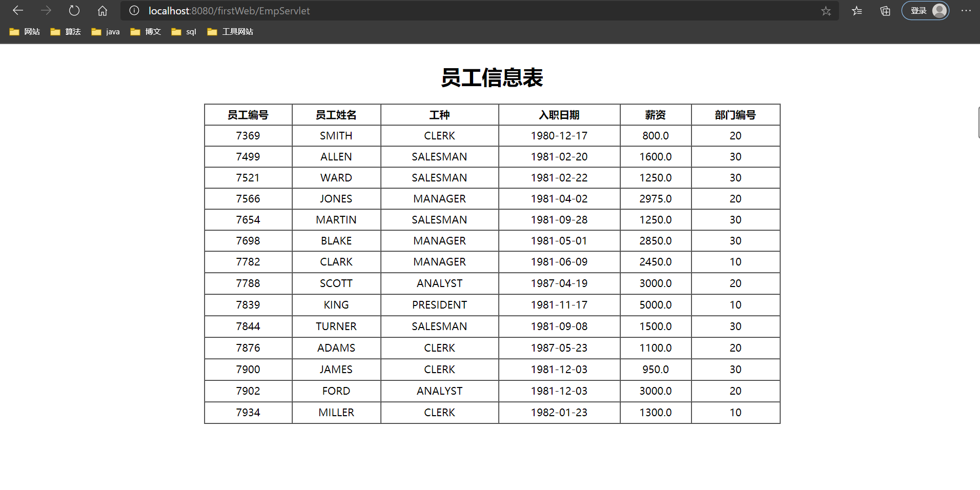Open the sql bookmarks folder
980x490 pixels.
click(x=184, y=32)
